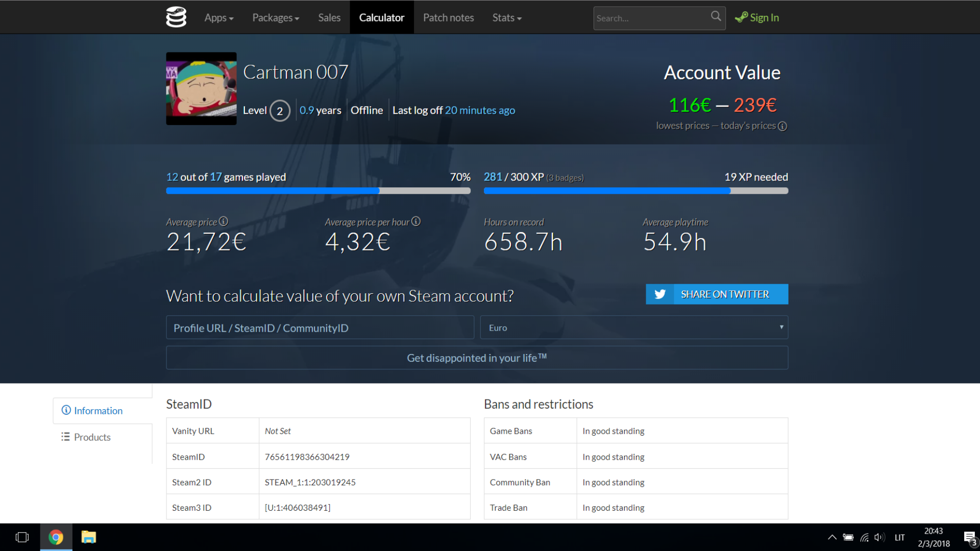Click Get disappointed in your life button
The image size is (980, 551).
click(x=477, y=358)
